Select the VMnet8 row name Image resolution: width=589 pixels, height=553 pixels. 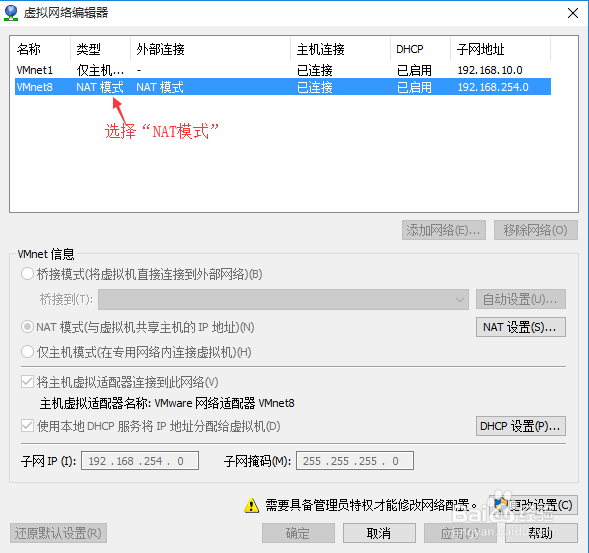(35, 87)
